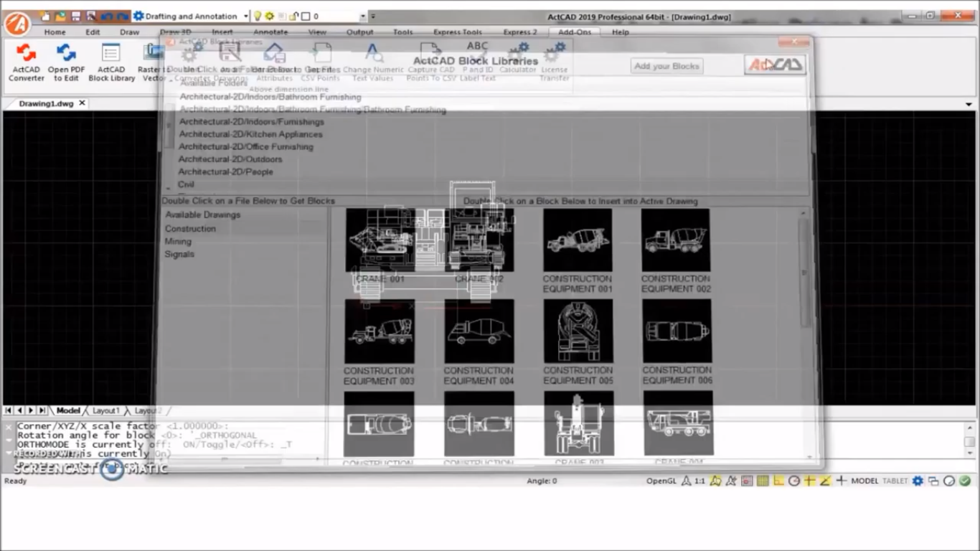Switch to the Home ribbon tab
The height and width of the screenshot is (551, 980).
click(x=55, y=32)
